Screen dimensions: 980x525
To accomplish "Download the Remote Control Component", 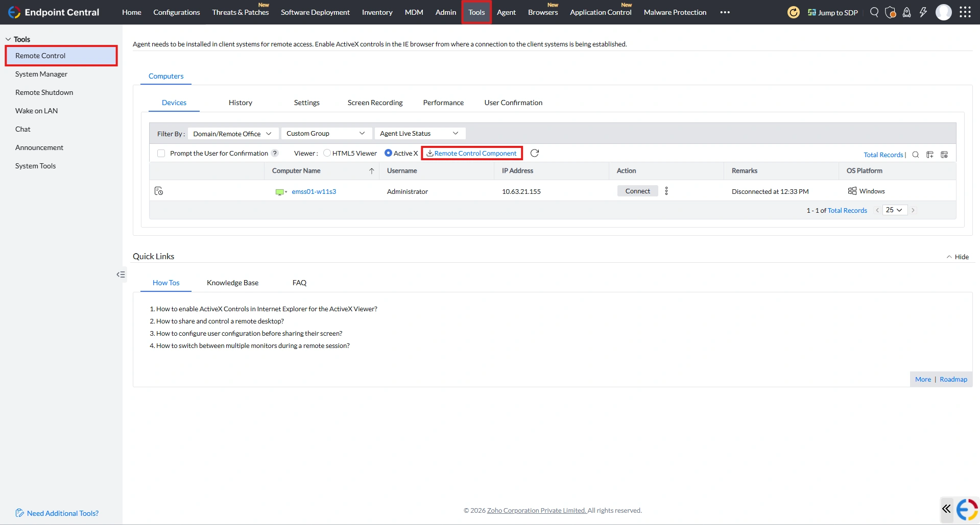I will (472, 153).
